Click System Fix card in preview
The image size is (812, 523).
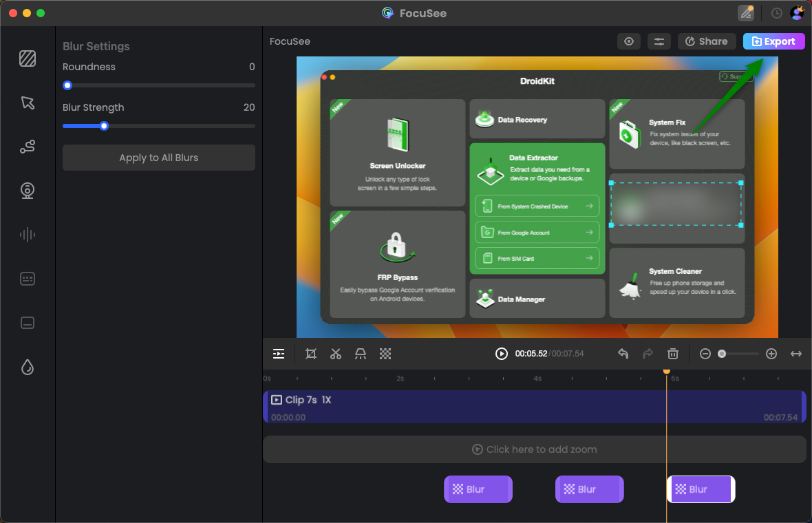pos(677,134)
